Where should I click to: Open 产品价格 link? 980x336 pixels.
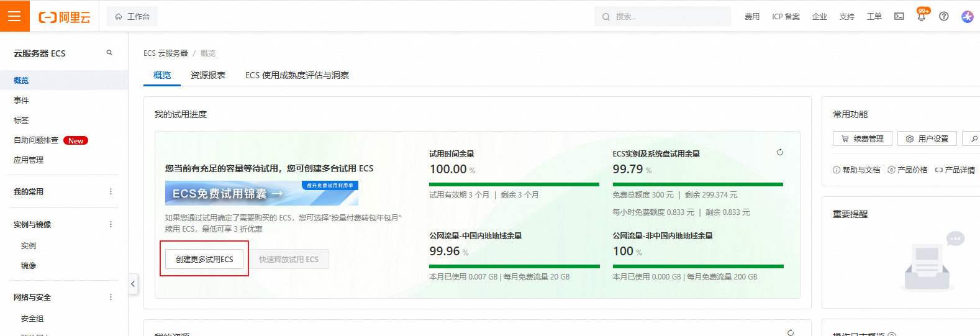point(907,170)
